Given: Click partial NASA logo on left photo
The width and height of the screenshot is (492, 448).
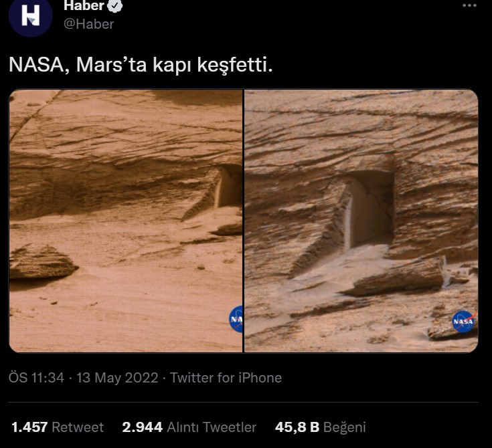Looking at the screenshot, I should point(236,319).
